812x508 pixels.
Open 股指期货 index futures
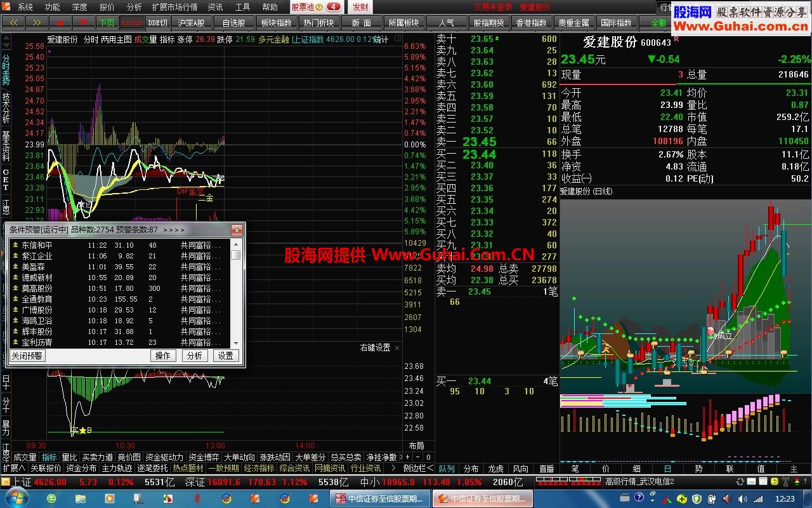[488, 22]
